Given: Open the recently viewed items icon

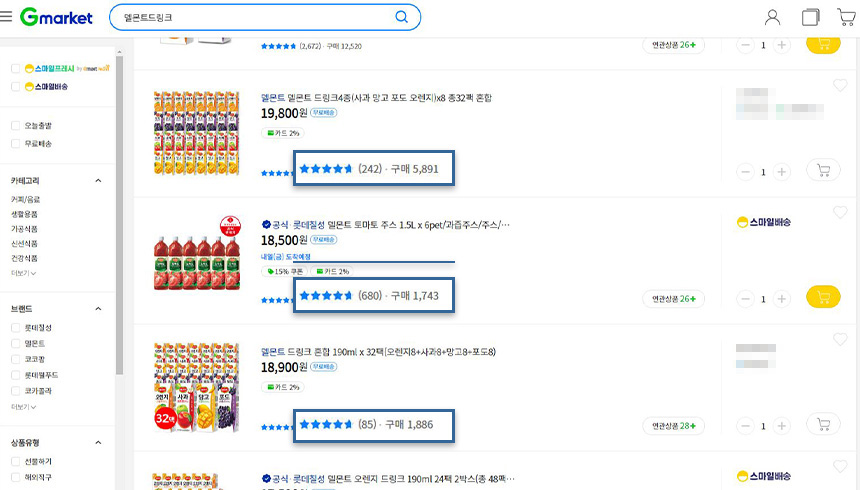Looking at the screenshot, I should [810, 18].
